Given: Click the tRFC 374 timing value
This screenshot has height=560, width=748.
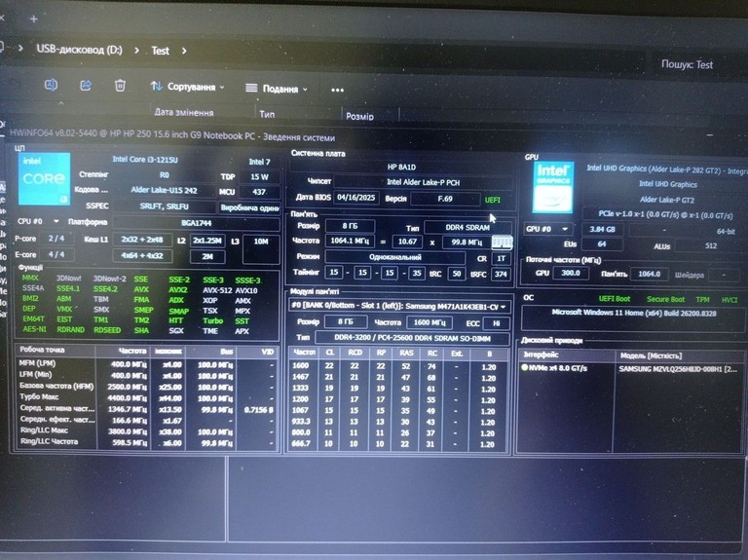Looking at the screenshot, I should click(x=501, y=274).
